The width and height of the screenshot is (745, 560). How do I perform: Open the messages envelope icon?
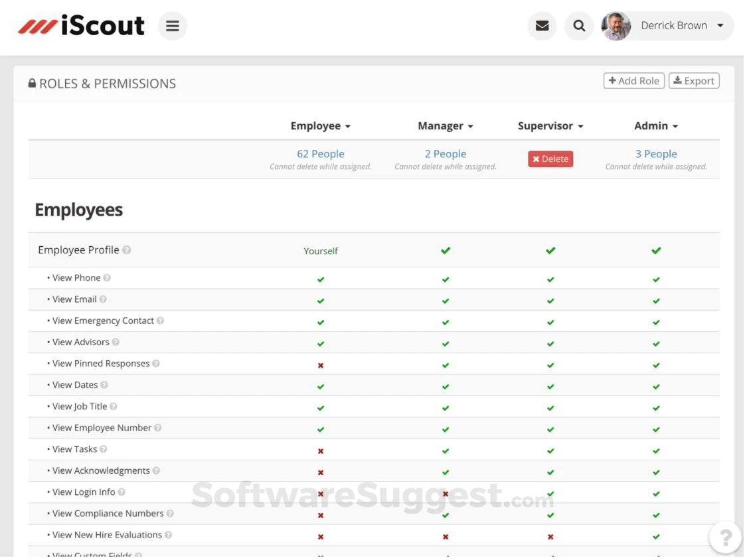(542, 26)
